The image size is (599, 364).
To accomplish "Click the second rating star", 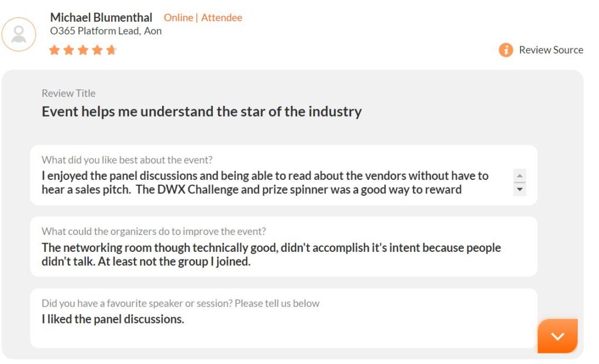I will (x=68, y=50).
